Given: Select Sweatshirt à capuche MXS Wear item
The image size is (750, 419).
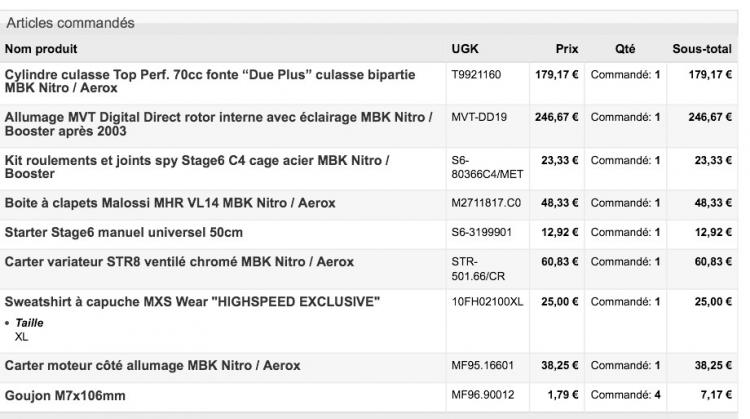Looking at the screenshot, I should [192, 302].
